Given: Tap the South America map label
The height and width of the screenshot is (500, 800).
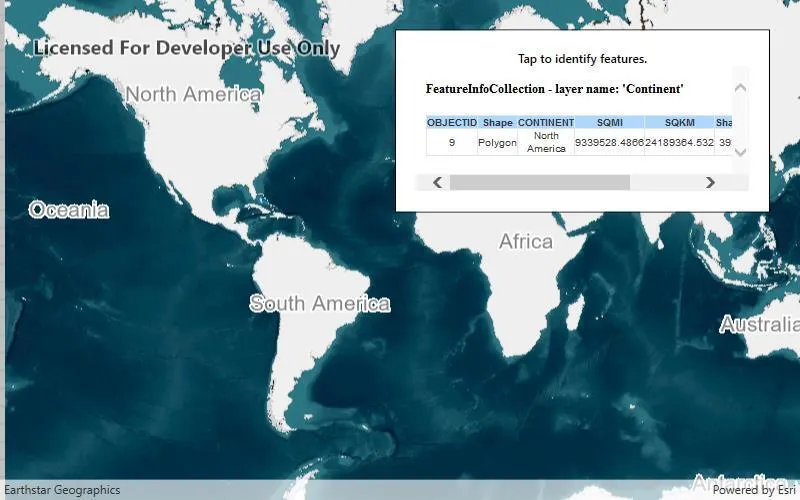Looking at the screenshot, I should click(x=320, y=304).
